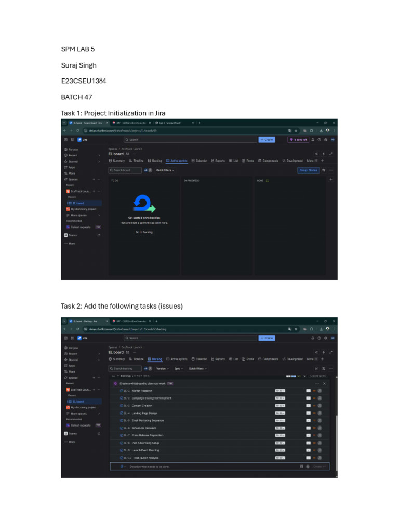Open view settings icon beside Group: Stories
399x532 pixels.
(x=324, y=170)
